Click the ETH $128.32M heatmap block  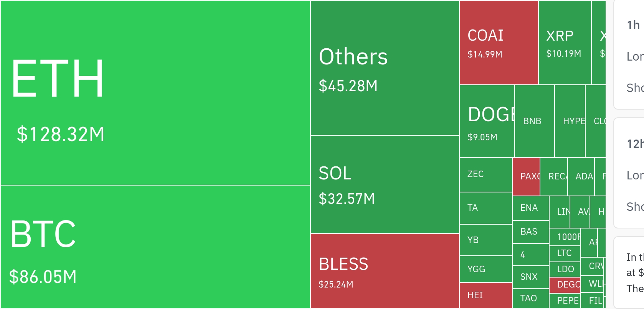point(155,93)
